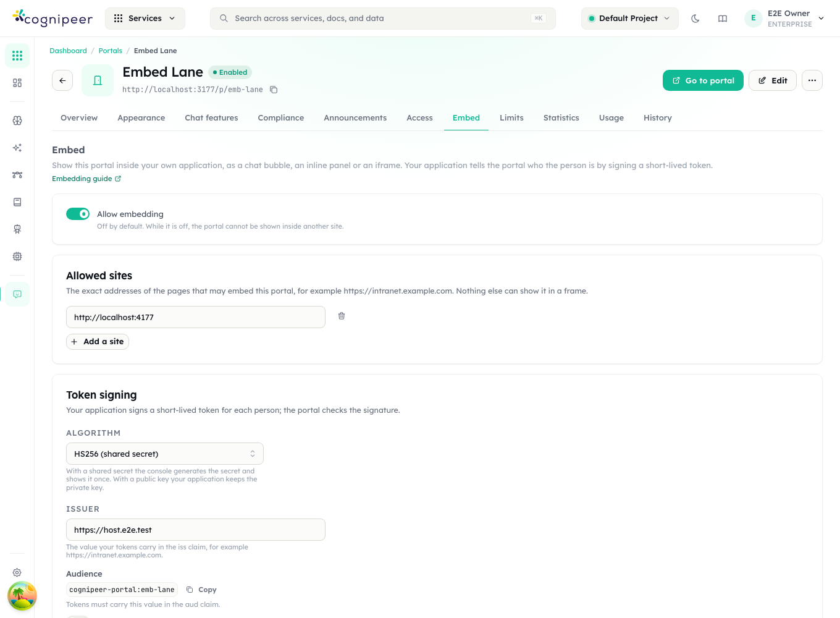Open the settings gear in the sidebar
Screen dimensions: 840x618
click(x=17, y=573)
